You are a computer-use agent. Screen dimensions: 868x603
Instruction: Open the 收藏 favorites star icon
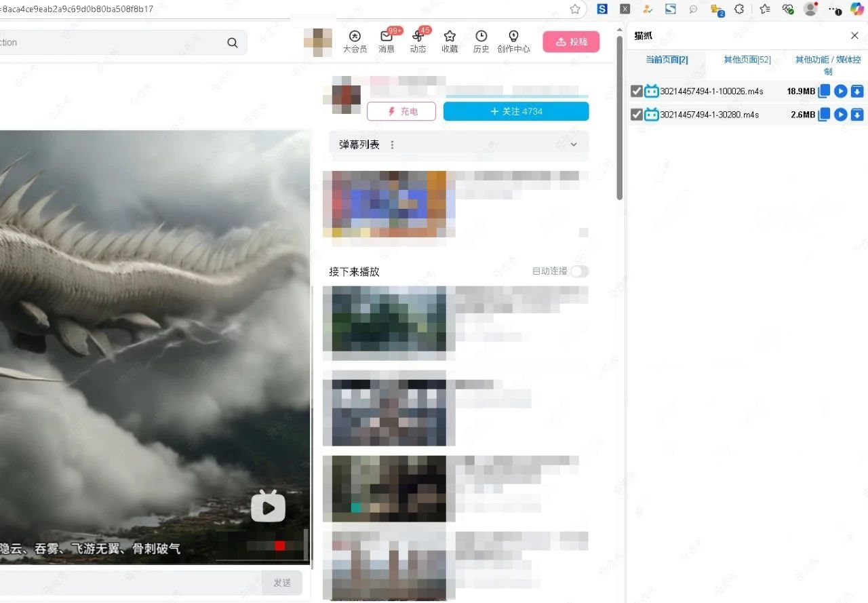(x=450, y=37)
